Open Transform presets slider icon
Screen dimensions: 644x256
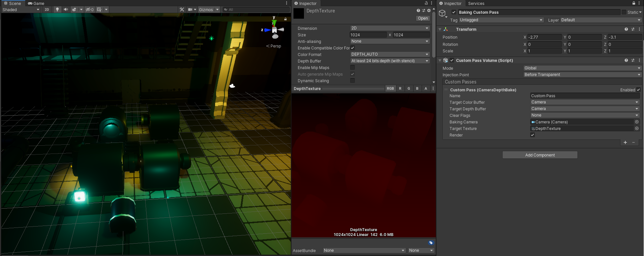633,29
